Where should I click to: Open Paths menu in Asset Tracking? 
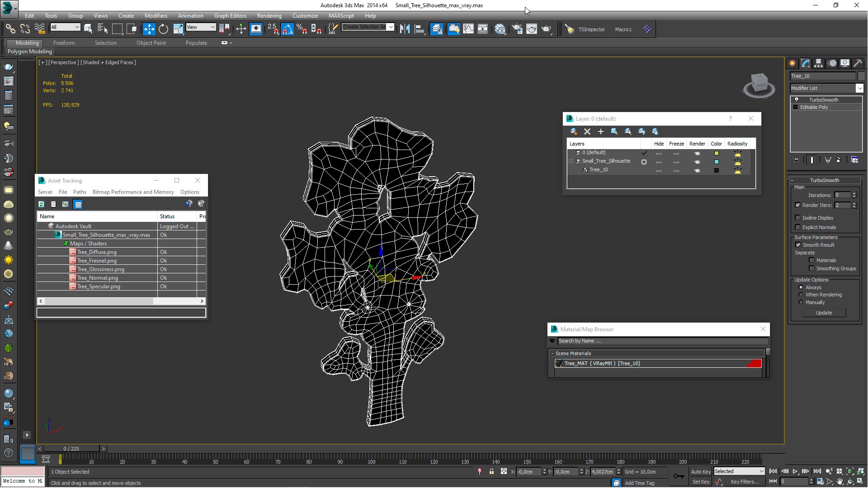80,192
